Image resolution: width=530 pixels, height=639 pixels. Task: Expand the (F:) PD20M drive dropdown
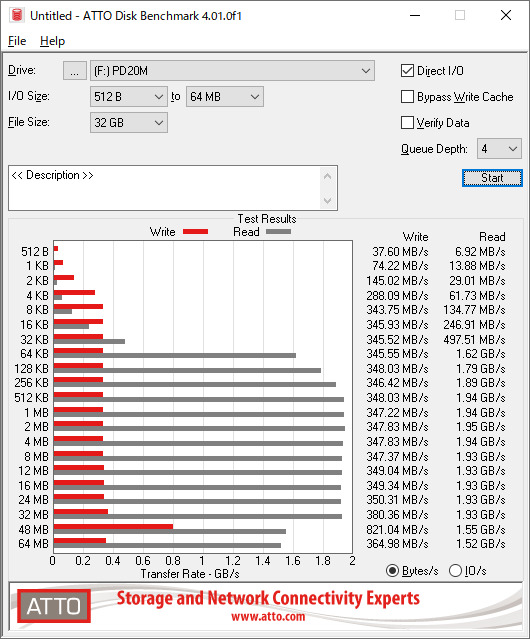232,71
